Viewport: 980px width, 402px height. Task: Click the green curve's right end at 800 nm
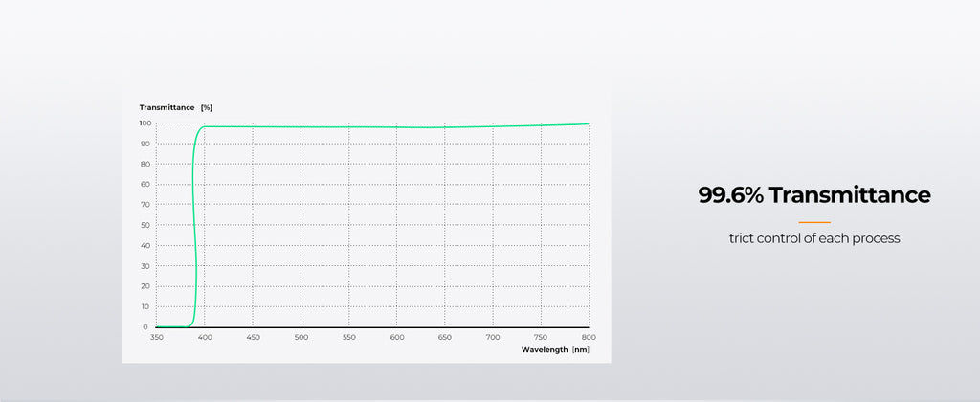(x=588, y=123)
